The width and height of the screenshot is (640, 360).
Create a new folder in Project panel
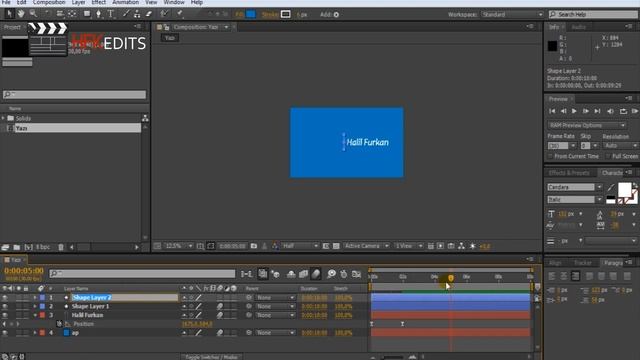(17, 247)
